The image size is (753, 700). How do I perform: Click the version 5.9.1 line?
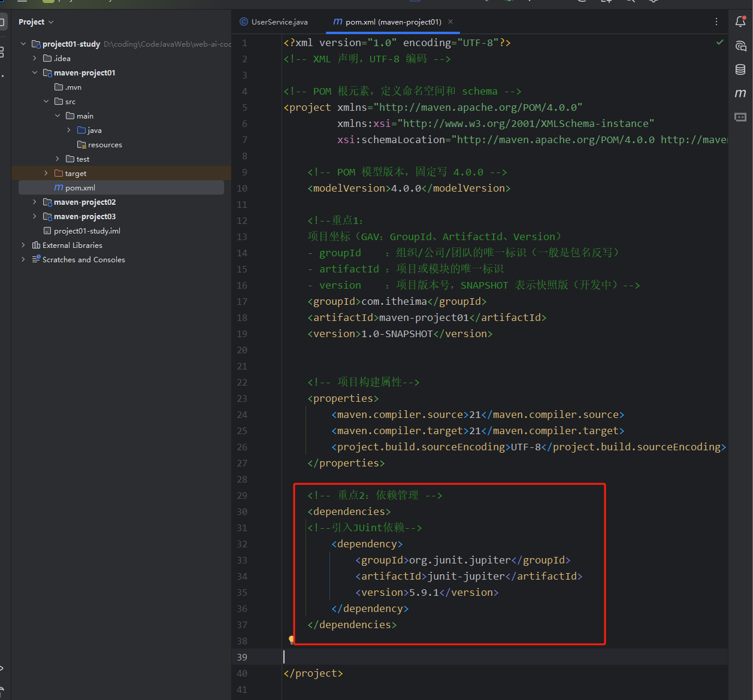[x=427, y=592]
